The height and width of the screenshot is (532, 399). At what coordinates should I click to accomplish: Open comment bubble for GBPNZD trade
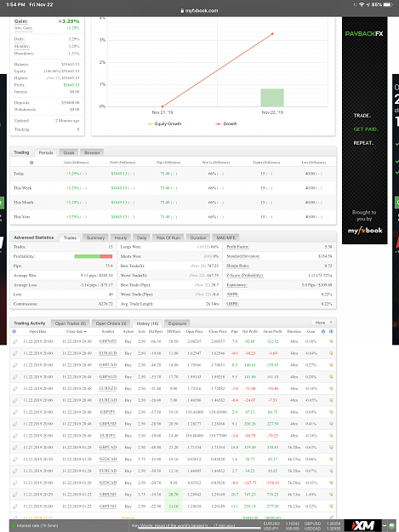pyautogui.click(x=331, y=341)
